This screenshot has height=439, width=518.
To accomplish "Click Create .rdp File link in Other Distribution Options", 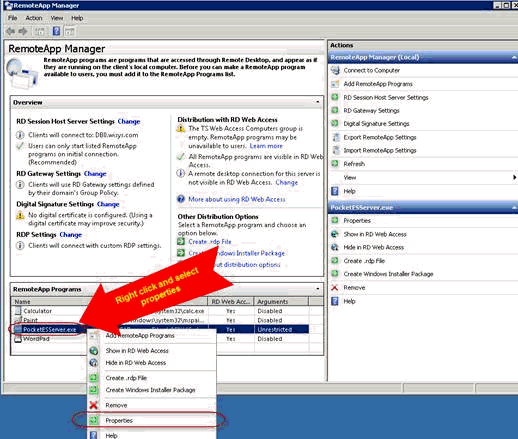I will coord(210,242).
